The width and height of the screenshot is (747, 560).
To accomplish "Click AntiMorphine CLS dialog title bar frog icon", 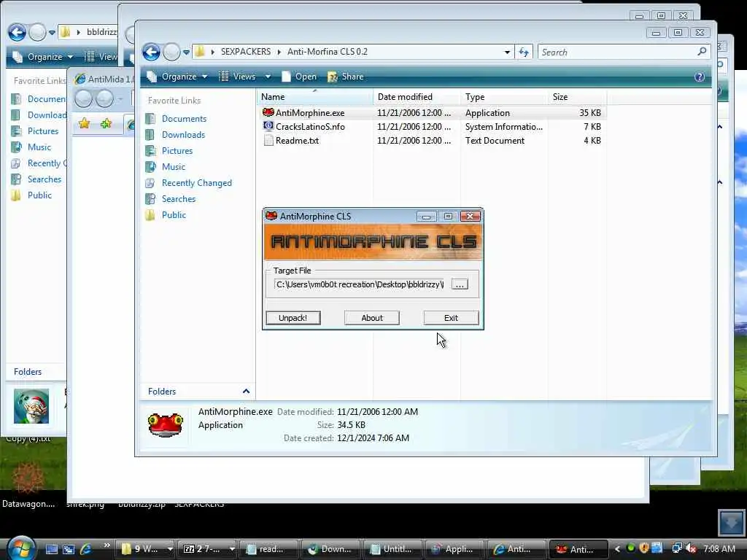I will [x=271, y=216].
